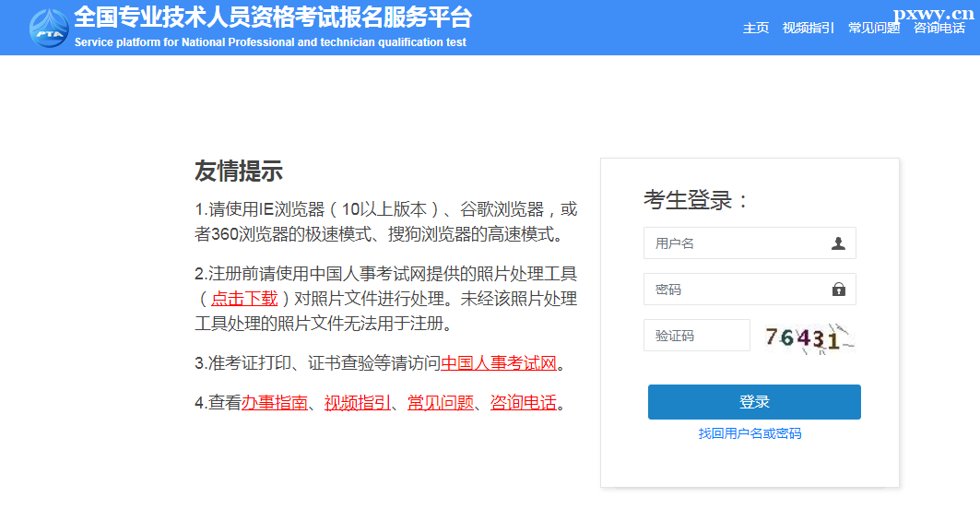Click the PTA logo in the header
The width and height of the screenshot is (980, 509).
point(48,28)
